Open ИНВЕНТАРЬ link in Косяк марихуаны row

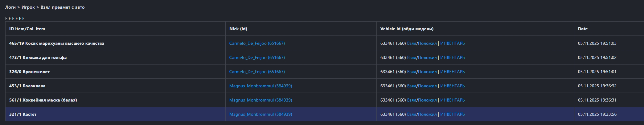tap(452, 43)
